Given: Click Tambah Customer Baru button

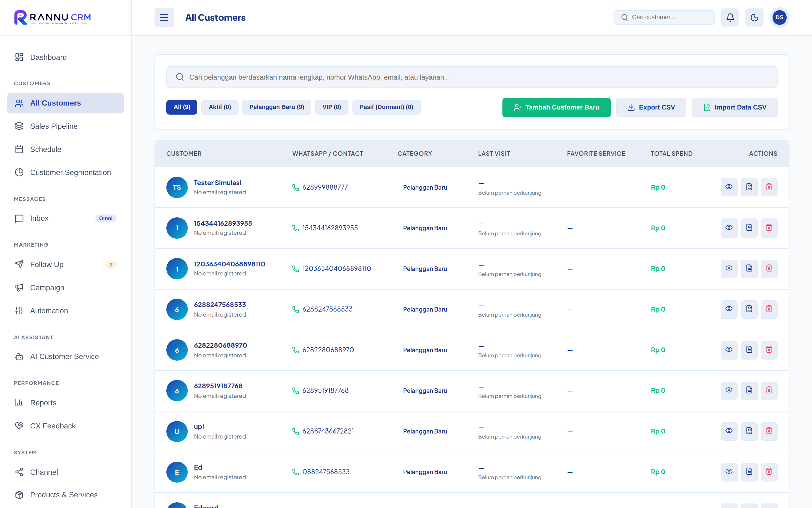Looking at the screenshot, I should 556,108.
